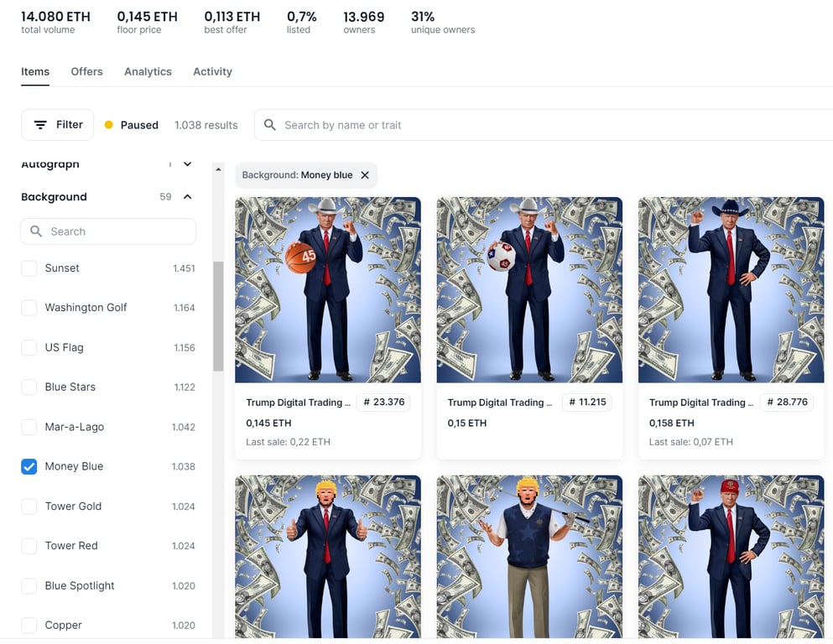Click the ID badge showing # 23.376
This screenshot has height=644, width=833.
[x=383, y=402]
